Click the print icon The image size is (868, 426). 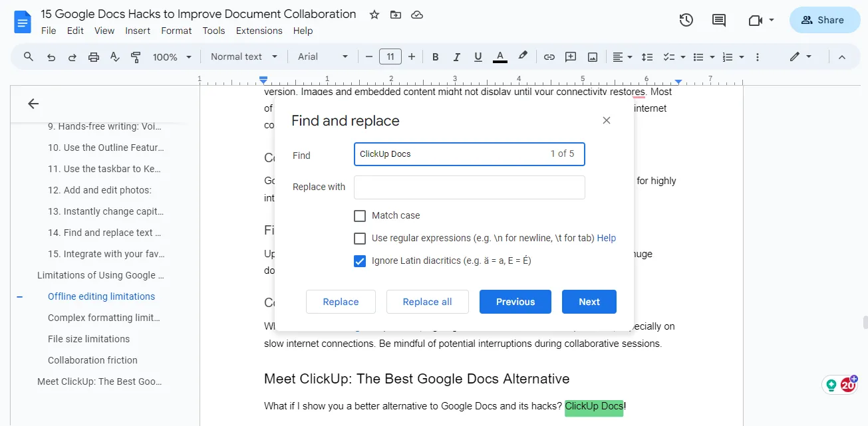coord(93,56)
